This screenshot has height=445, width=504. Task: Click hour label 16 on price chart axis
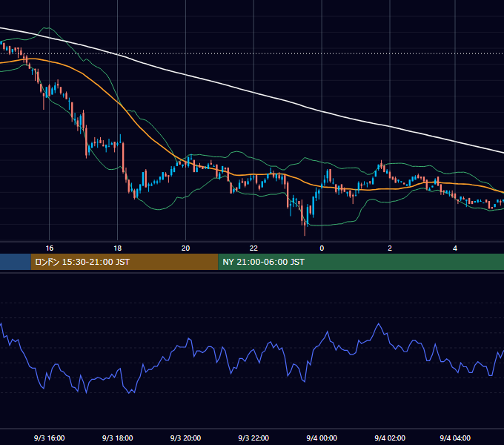pyautogui.click(x=49, y=248)
